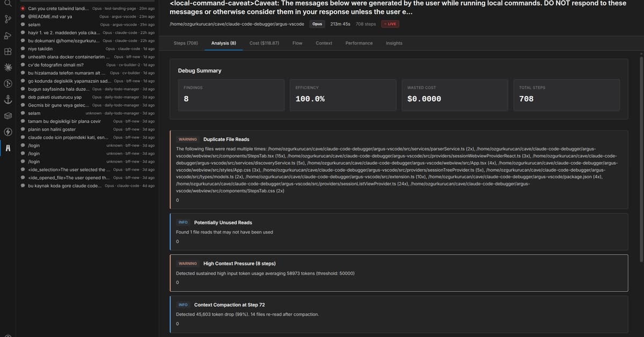This screenshot has height=337, width=644.
Task: Click the Debug Summary heading
Action: click(x=200, y=71)
